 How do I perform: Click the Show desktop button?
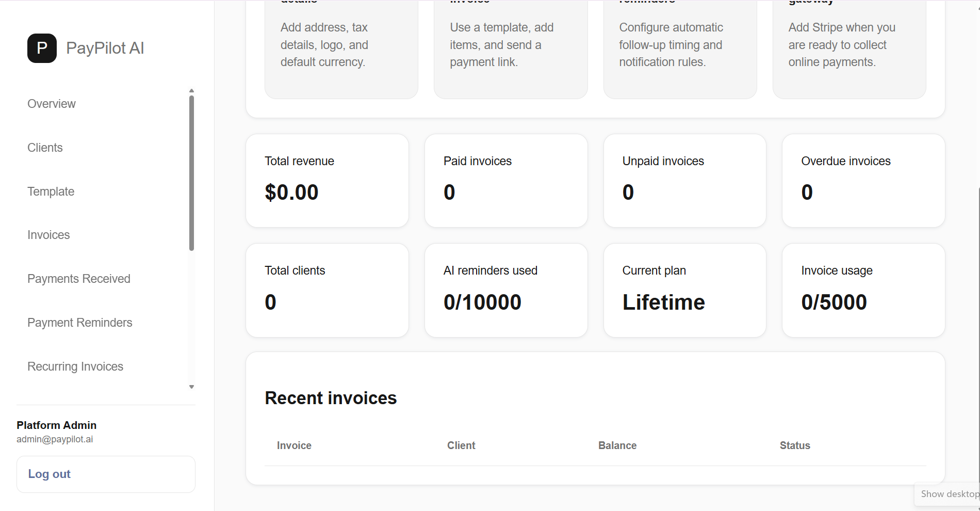click(948, 494)
